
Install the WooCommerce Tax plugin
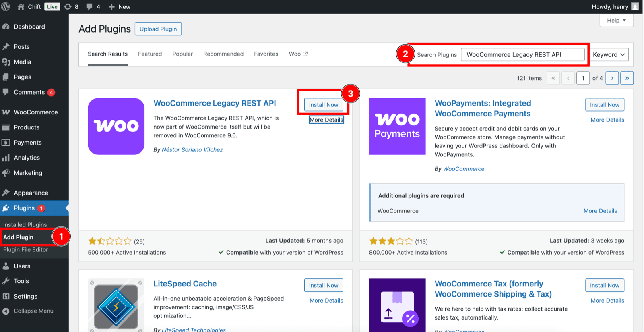(x=605, y=285)
